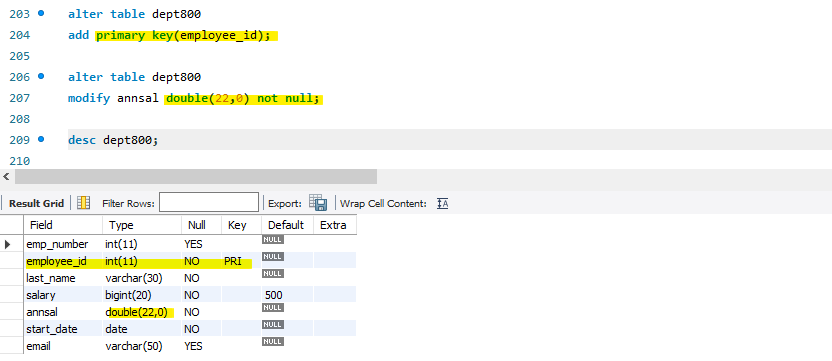Click the Type column header
Image resolution: width=832 pixels, height=361 pixels.
tap(142, 225)
